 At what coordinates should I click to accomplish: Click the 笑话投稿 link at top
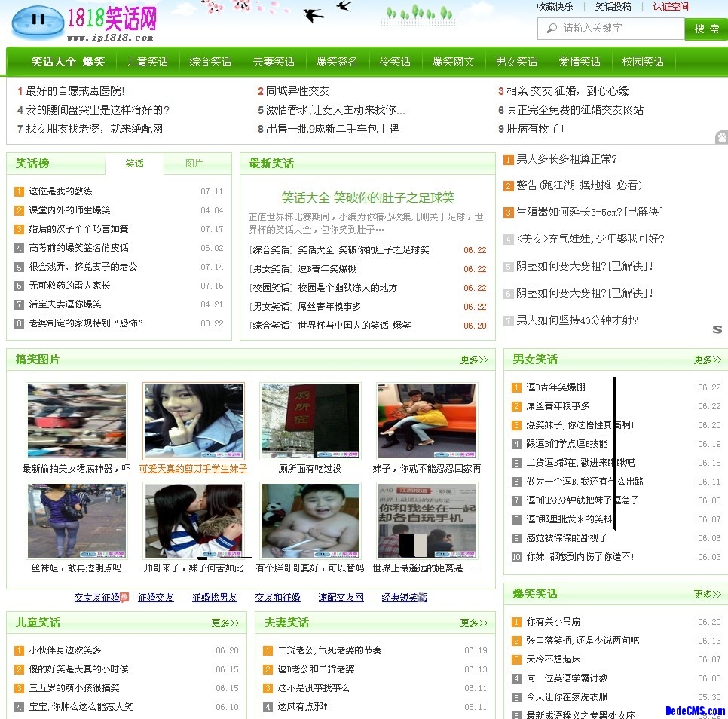click(613, 7)
